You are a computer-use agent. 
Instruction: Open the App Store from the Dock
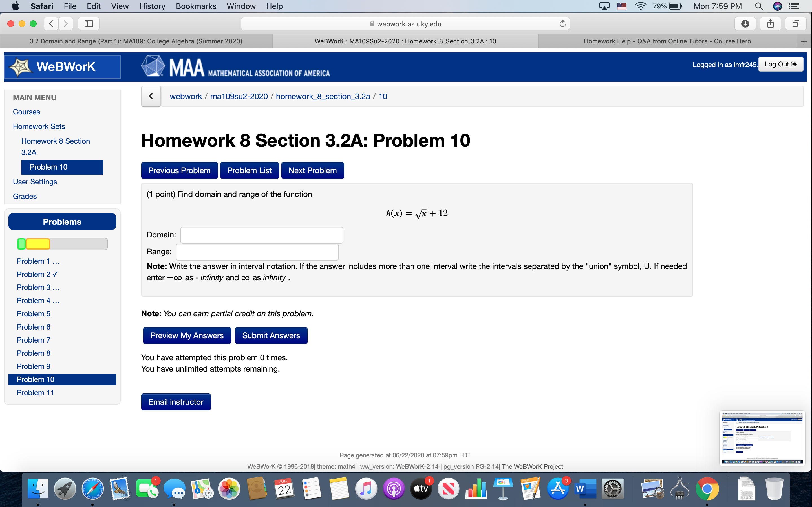558,489
